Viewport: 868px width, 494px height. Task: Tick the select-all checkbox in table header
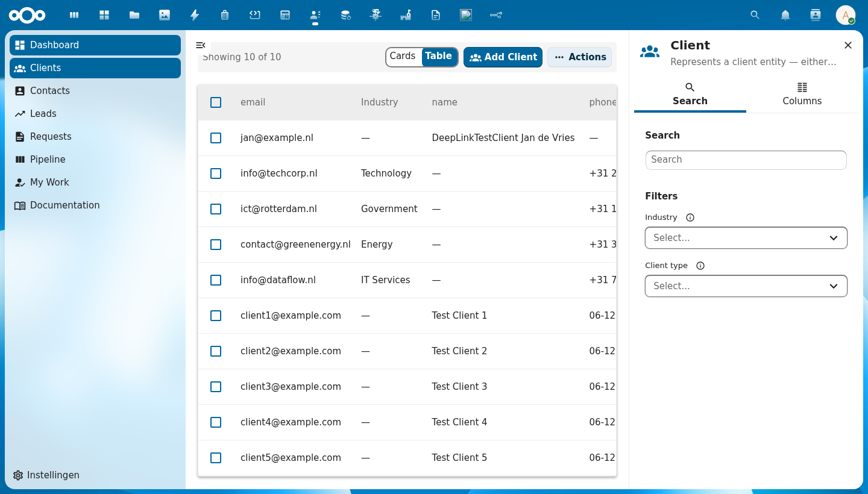[x=216, y=102]
